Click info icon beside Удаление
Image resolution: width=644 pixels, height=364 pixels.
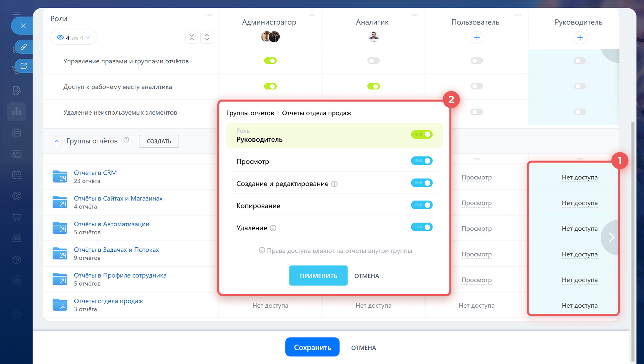click(273, 228)
